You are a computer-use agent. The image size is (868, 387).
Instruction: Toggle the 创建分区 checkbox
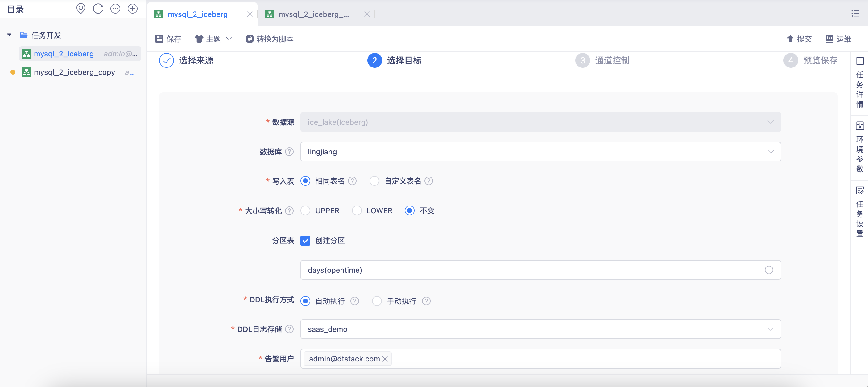pos(305,241)
